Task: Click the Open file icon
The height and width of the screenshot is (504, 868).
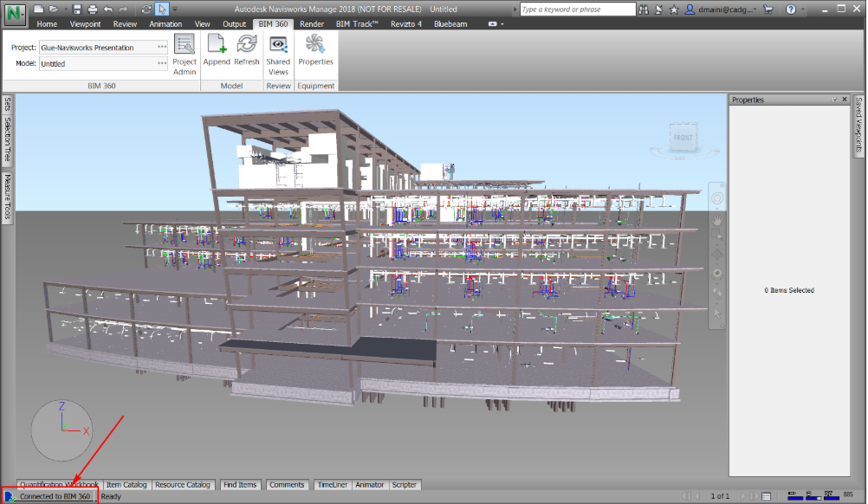Action: tap(54, 9)
